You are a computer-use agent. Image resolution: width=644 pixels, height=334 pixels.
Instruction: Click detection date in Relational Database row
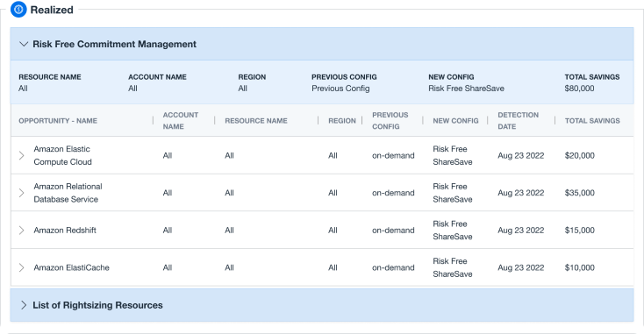(x=521, y=193)
